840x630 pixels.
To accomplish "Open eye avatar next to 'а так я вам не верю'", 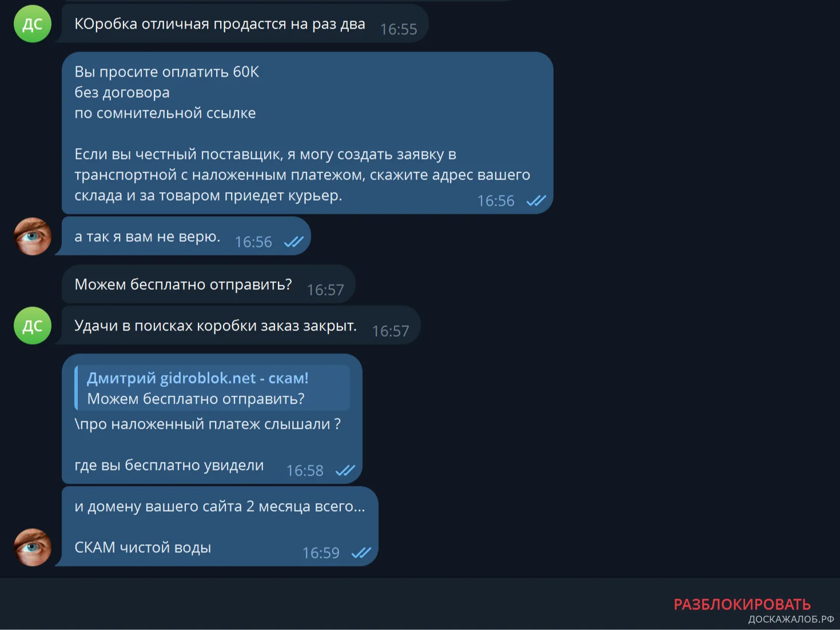I will [x=33, y=236].
